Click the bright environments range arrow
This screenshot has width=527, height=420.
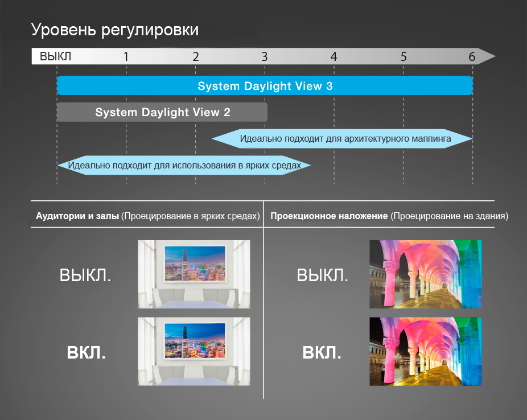184,165
